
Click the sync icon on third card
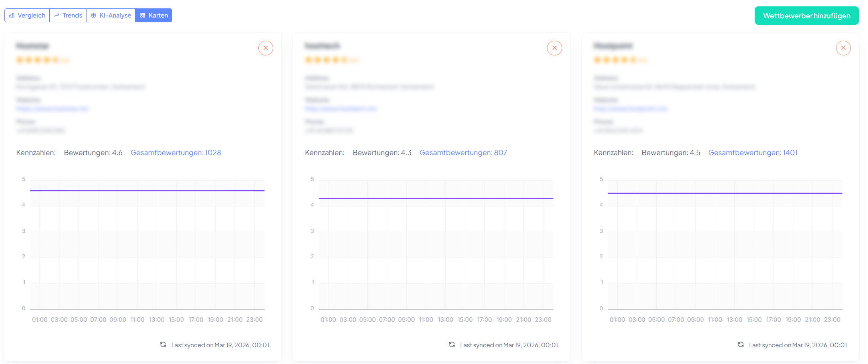click(740, 344)
